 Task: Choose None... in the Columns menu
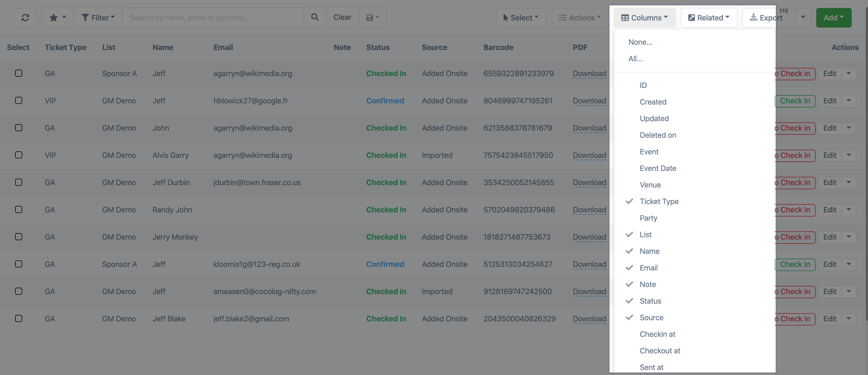coord(695,42)
